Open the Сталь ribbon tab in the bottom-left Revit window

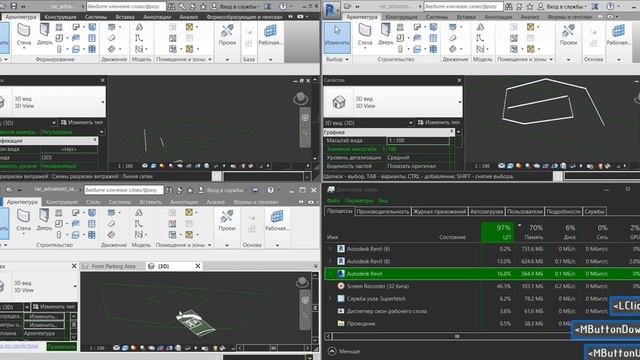click(x=93, y=202)
